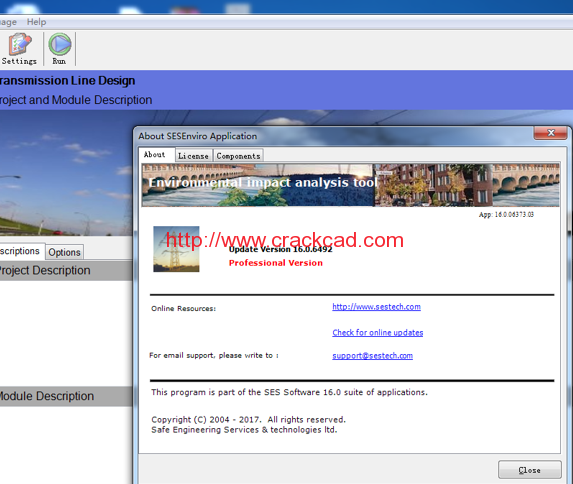
Task: Click the Project Description section header
Action: point(66,271)
